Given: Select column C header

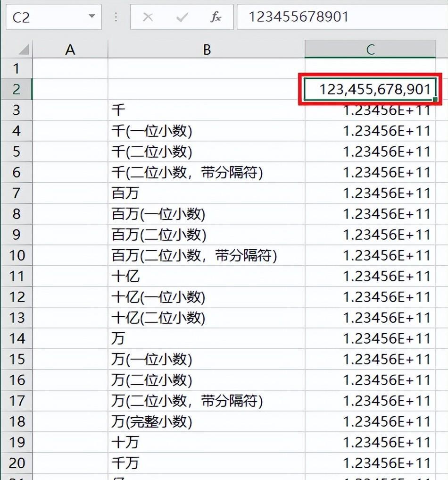Looking at the screenshot, I should click(370, 49).
